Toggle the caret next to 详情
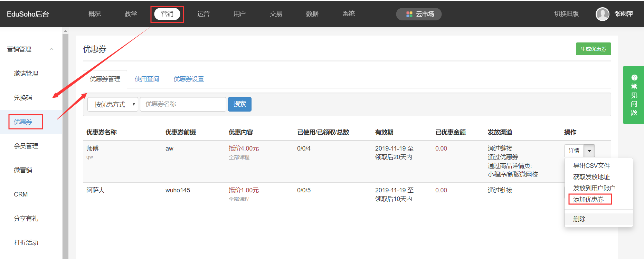This screenshot has width=644, height=259. coord(589,151)
